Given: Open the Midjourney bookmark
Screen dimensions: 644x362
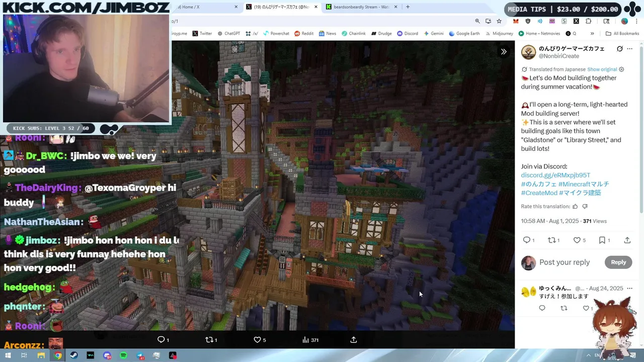Looking at the screenshot, I should [499, 34].
